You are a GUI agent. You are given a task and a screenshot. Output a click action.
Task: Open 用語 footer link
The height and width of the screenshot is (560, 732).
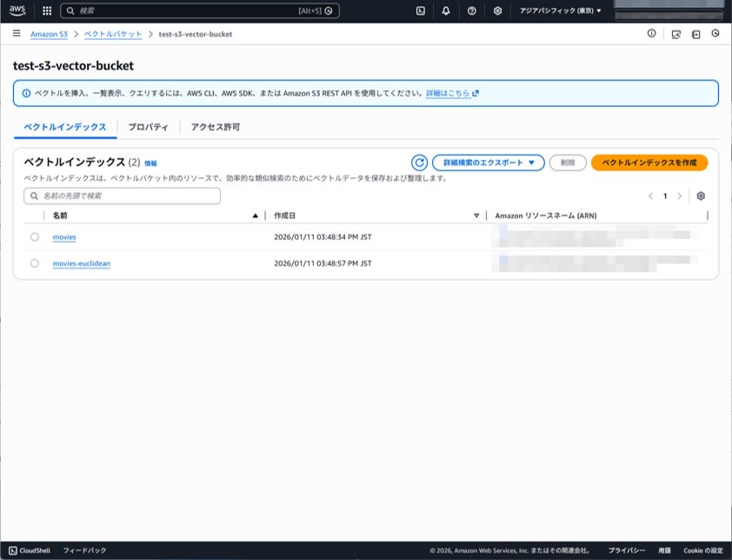click(x=664, y=550)
